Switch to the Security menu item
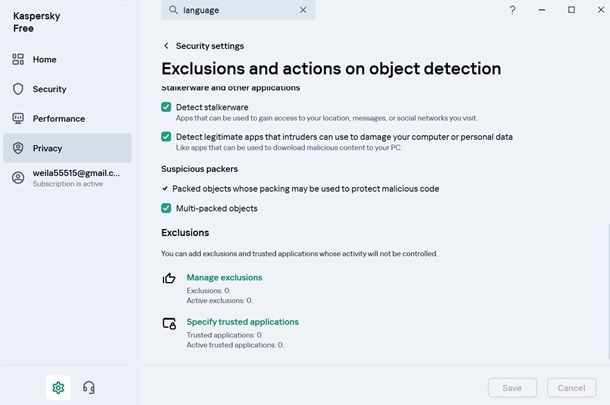The height and width of the screenshot is (405, 610). click(49, 89)
